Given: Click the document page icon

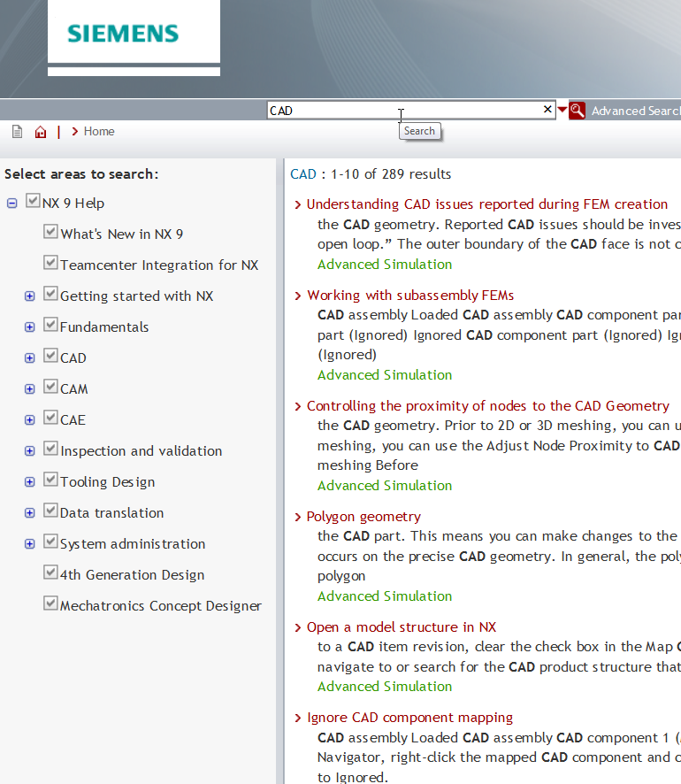Looking at the screenshot, I should 18,132.
